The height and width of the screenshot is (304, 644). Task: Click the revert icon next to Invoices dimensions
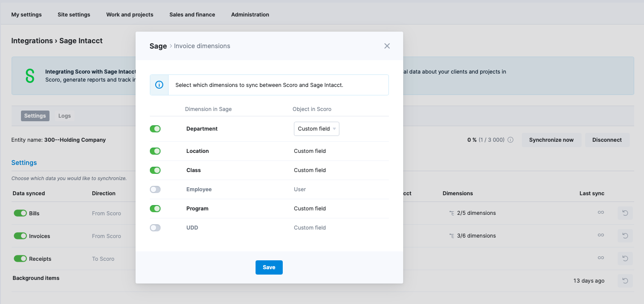(625, 235)
